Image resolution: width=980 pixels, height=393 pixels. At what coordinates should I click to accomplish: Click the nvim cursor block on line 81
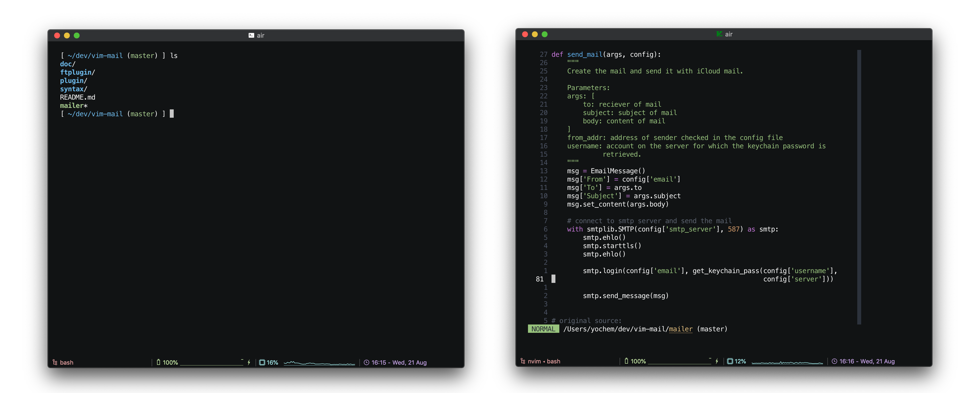tap(553, 279)
